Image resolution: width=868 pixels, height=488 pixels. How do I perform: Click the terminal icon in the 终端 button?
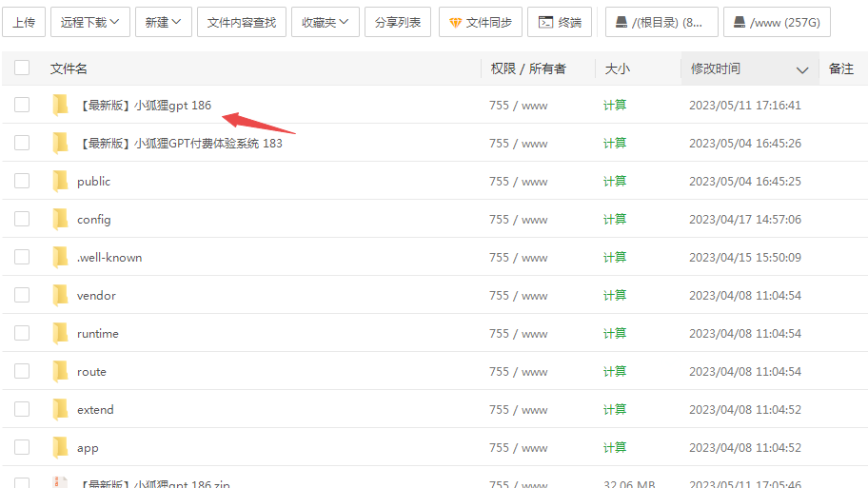click(545, 22)
